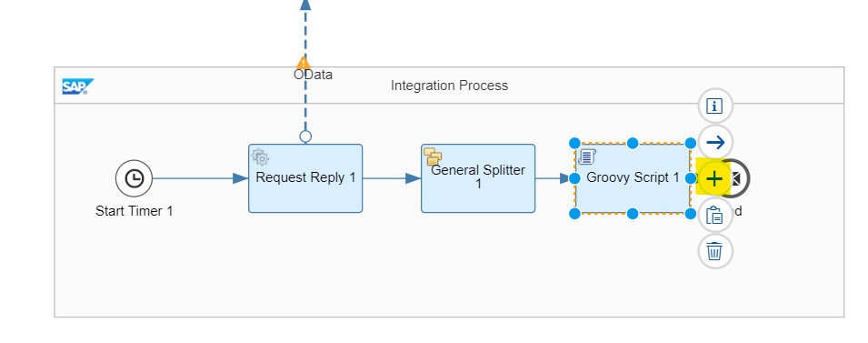The image size is (868, 343).
Task: Click the OData warning triangle icon
Action: click(x=303, y=62)
